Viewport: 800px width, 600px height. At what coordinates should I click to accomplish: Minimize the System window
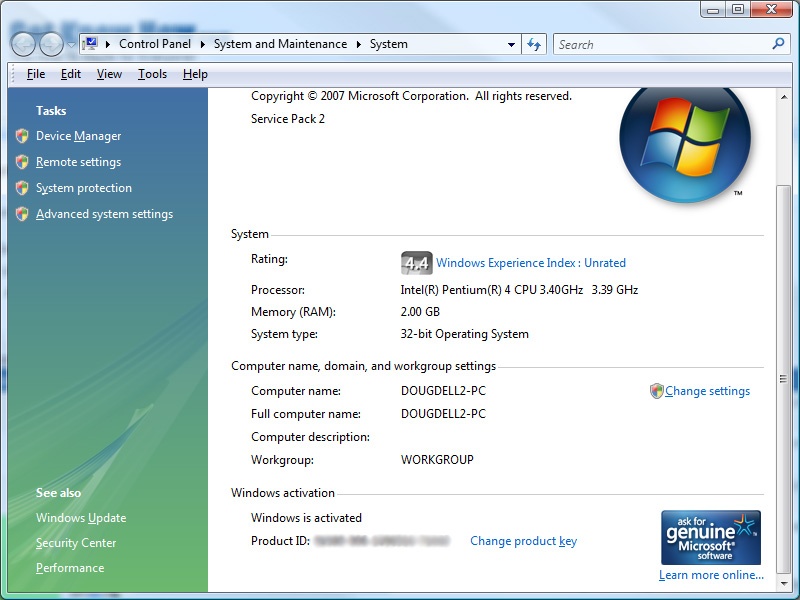tap(713, 9)
